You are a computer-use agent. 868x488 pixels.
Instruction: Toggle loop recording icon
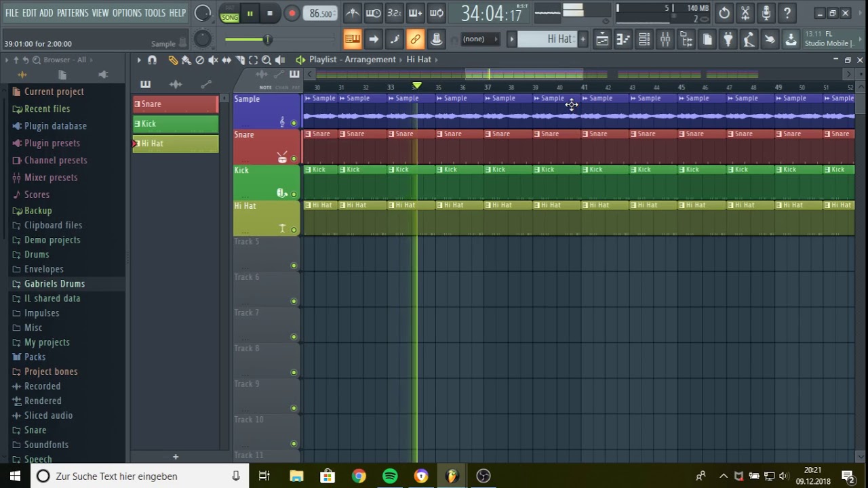pyautogui.click(x=437, y=13)
